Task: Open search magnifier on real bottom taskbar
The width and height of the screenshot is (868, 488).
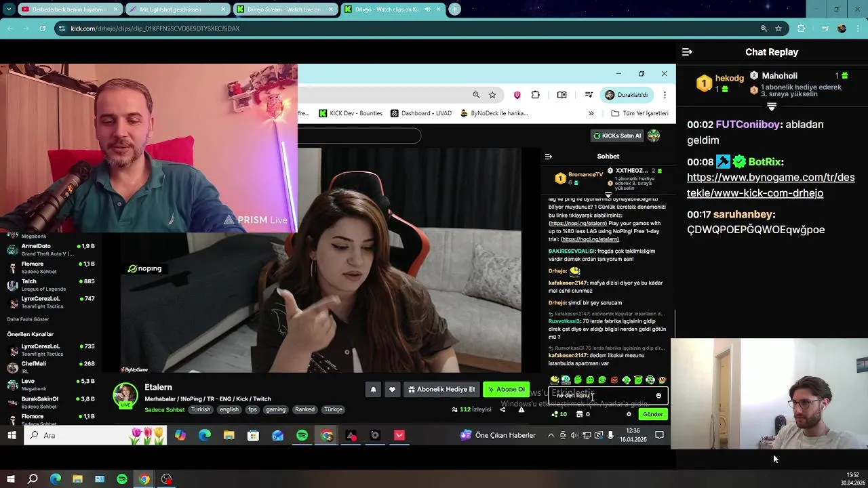Action: 33,479
